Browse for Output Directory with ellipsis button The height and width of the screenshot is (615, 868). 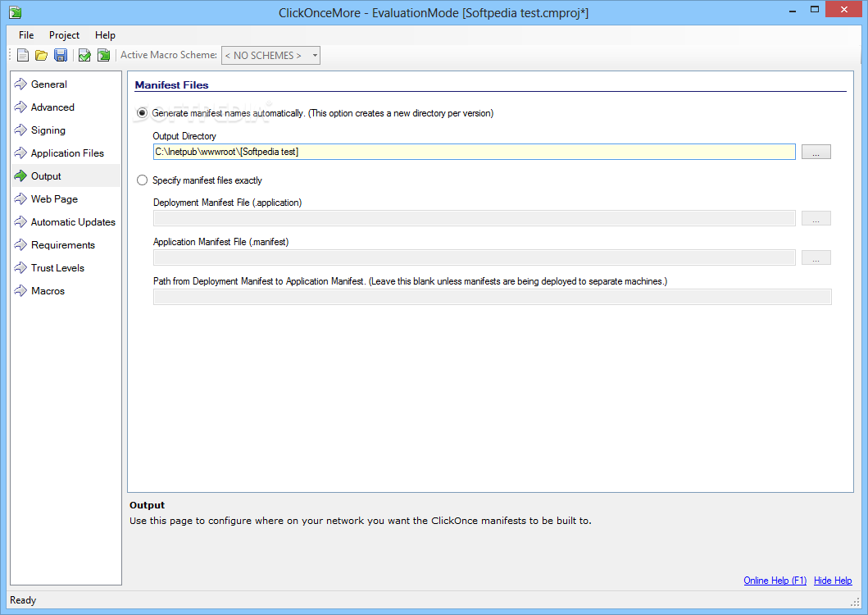pyautogui.click(x=816, y=152)
